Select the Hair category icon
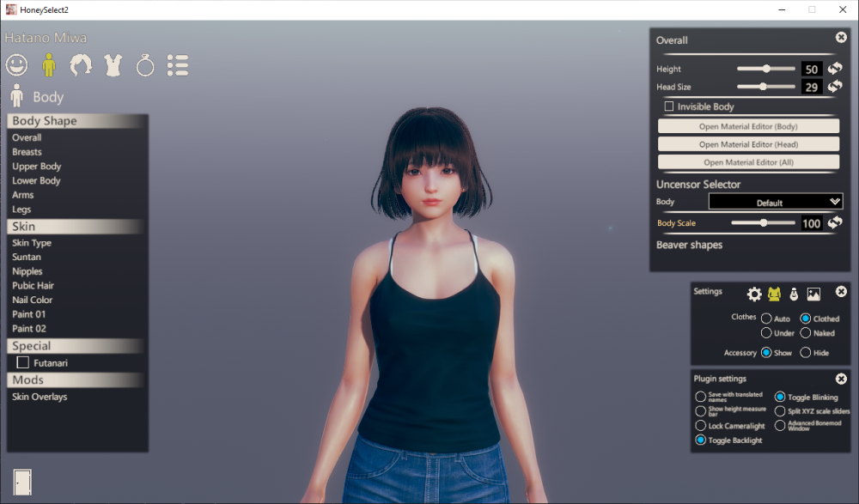Image resolution: width=859 pixels, height=504 pixels. coord(81,64)
